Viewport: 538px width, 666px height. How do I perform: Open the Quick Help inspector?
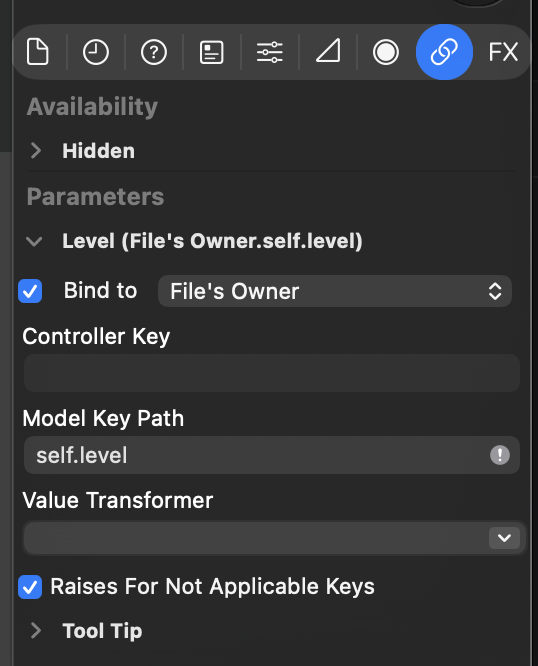tap(154, 52)
